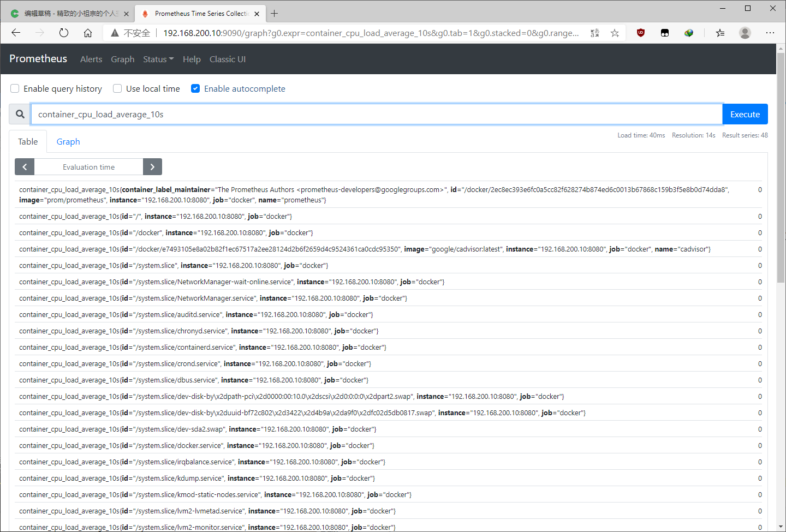This screenshot has height=532, width=786.
Task: Open a new browser tab
Action: pyautogui.click(x=275, y=14)
